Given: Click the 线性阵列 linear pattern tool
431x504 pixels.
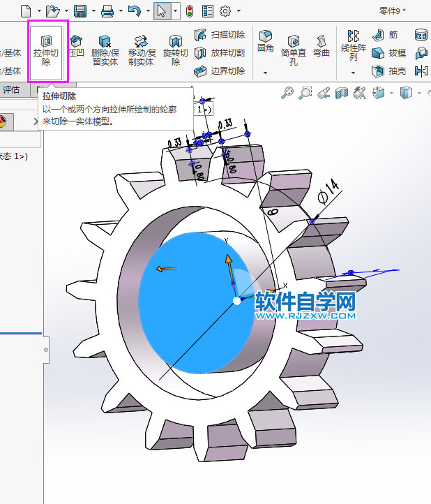Looking at the screenshot, I should click(x=354, y=45).
